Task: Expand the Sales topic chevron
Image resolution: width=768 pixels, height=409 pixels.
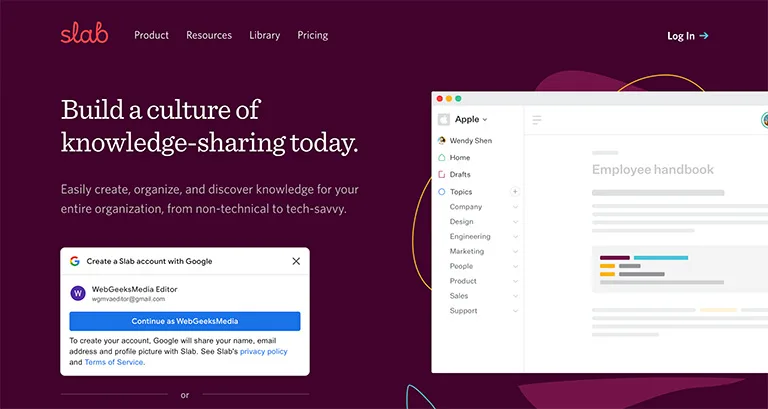Action: (515, 296)
